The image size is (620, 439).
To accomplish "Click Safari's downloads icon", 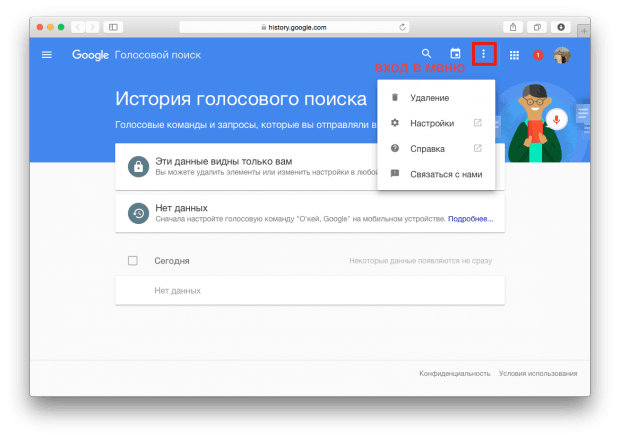I will [560, 26].
